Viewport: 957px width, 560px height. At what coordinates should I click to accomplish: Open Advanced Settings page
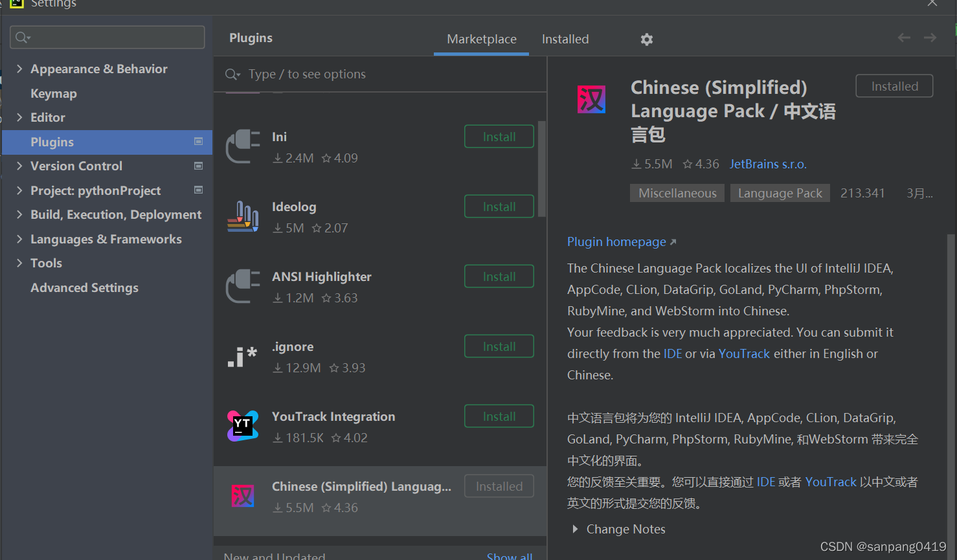(84, 287)
